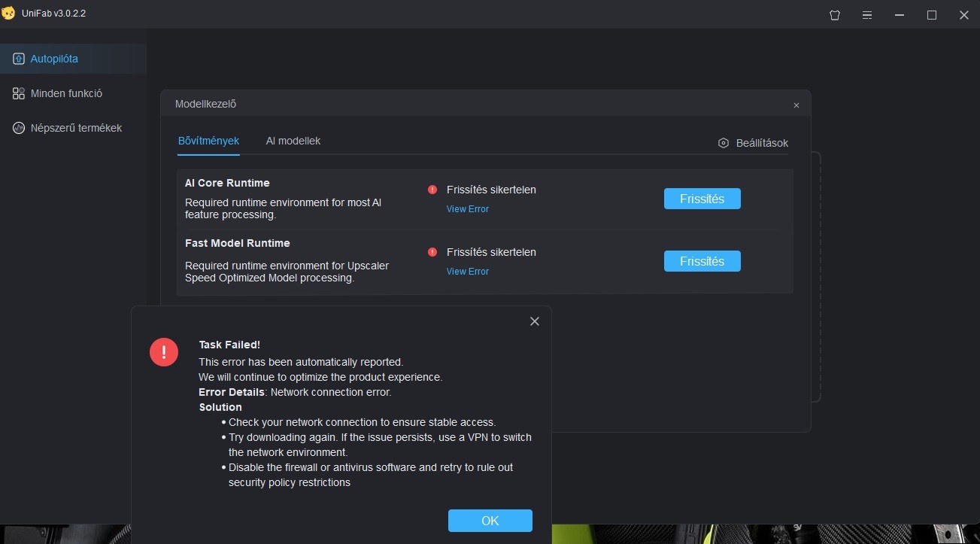Click 'Frissítés sikertelen' for AI Core Runtime
The image size is (980, 544).
coord(491,190)
